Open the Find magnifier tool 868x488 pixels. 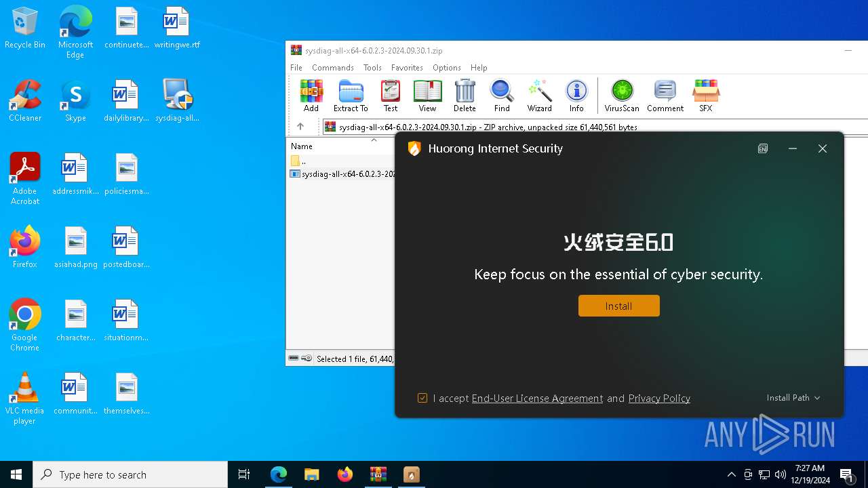(x=502, y=96)
